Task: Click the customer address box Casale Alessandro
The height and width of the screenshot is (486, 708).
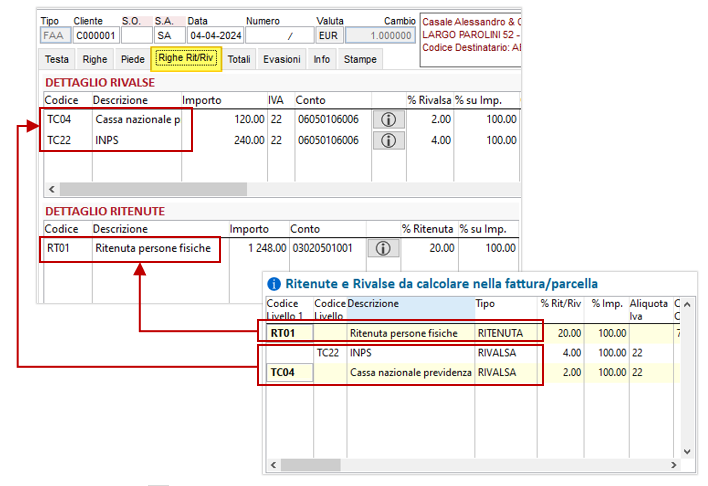Action: (470, 40)
